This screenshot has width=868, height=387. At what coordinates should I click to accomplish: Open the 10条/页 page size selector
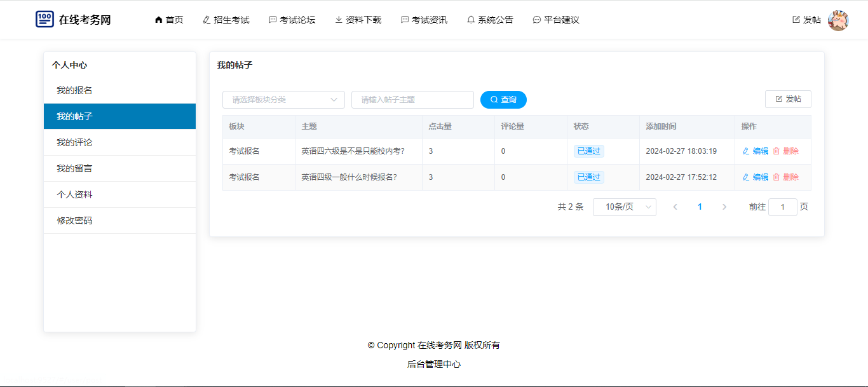[624, 207]
